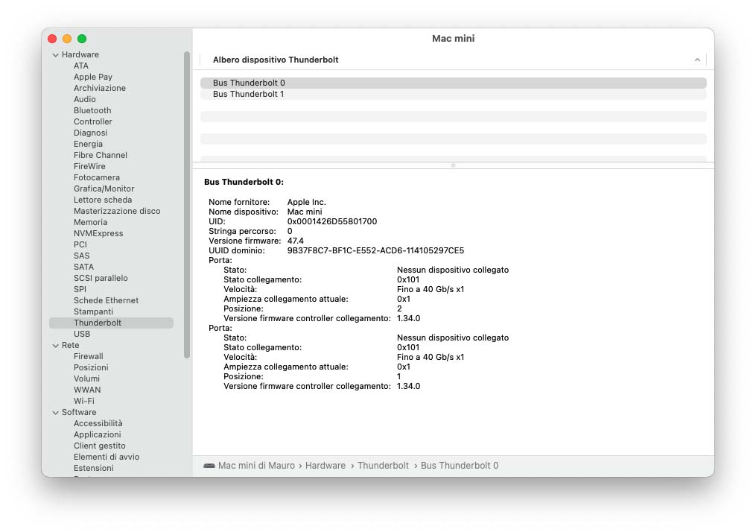
Task: Open Estensioni under Software
Action: 94,468
